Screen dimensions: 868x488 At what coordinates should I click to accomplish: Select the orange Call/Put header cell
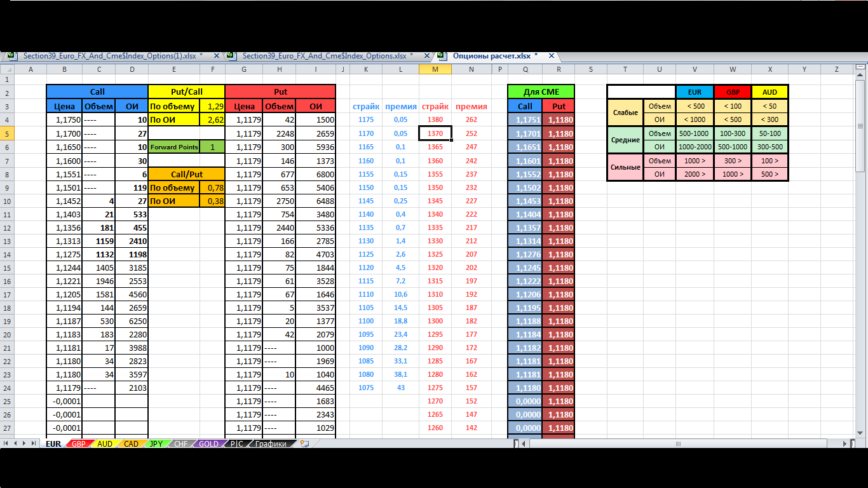pyautogui.click(x=187, y=173)
